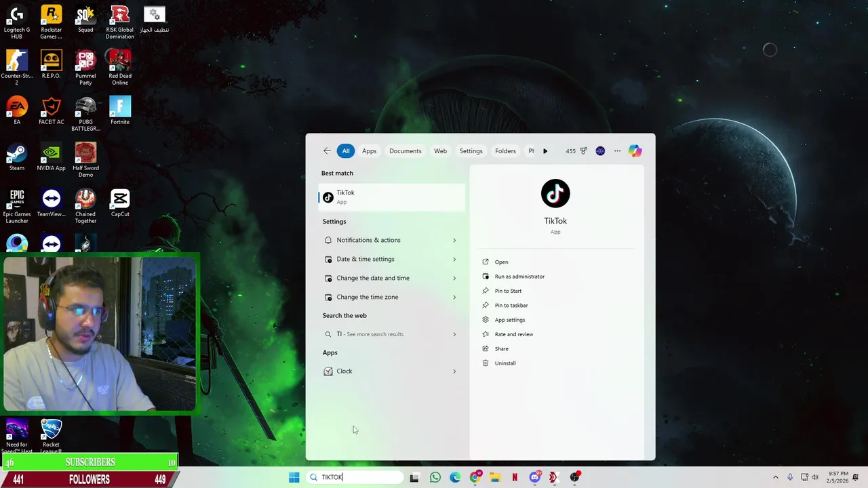Expand the Clock app result arrow
This screenshot has width=868, height=488.
454,371
